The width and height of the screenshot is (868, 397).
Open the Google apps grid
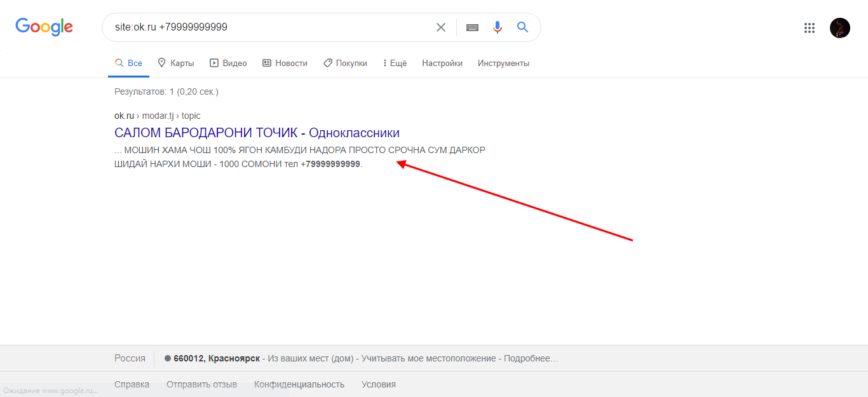[810, 28]
